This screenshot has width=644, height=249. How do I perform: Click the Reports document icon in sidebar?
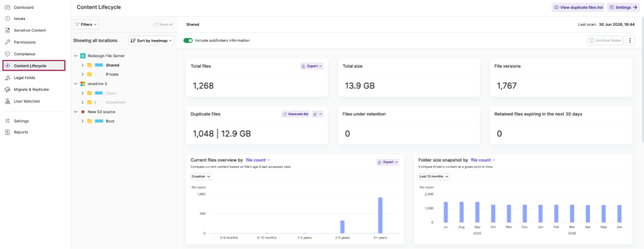(7, 132)
